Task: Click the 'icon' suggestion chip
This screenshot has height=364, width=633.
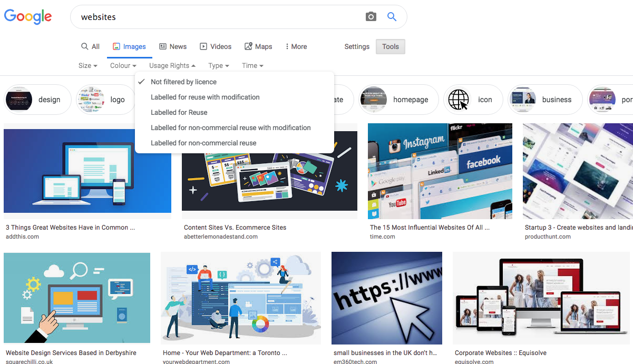Action: [x=473, y=100]
